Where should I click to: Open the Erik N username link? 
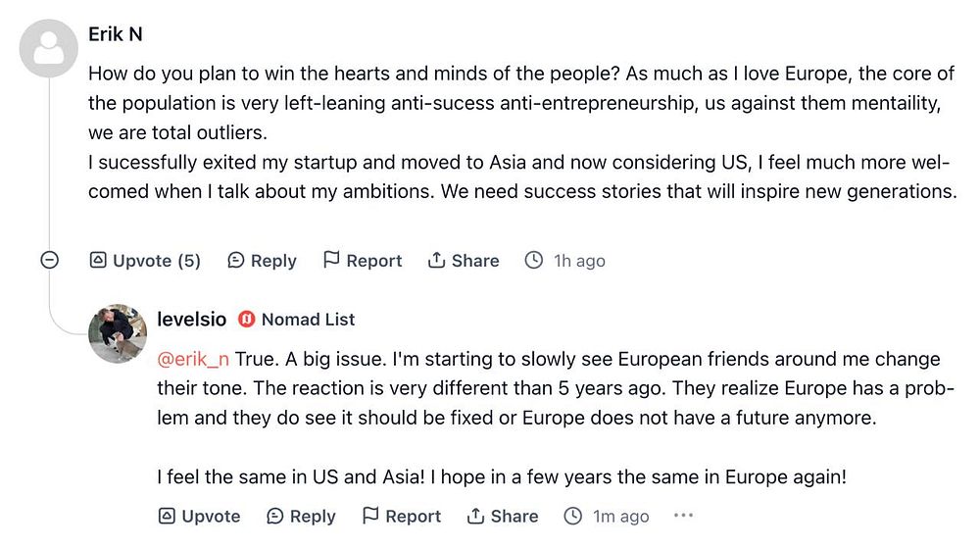coord(115,33)
